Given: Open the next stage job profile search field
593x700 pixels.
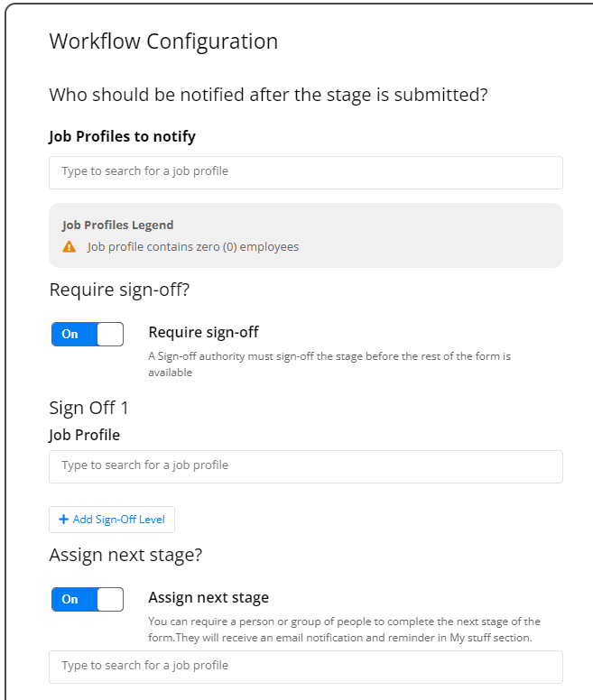Looking at the screenshot, I should point(306,667).
